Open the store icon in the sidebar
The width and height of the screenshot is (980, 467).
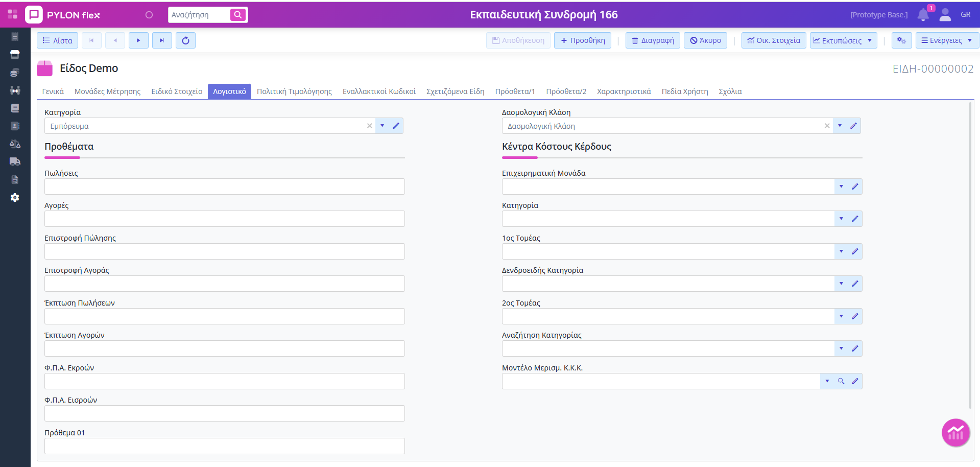point(15,54)
